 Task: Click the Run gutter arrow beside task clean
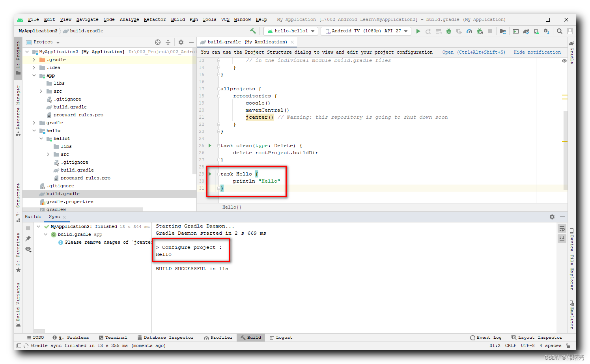click(x=210, y=146)
